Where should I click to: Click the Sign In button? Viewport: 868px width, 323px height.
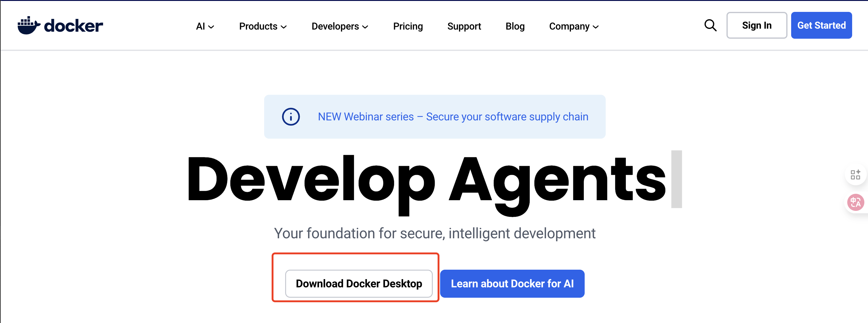click(x=757, y=25)
